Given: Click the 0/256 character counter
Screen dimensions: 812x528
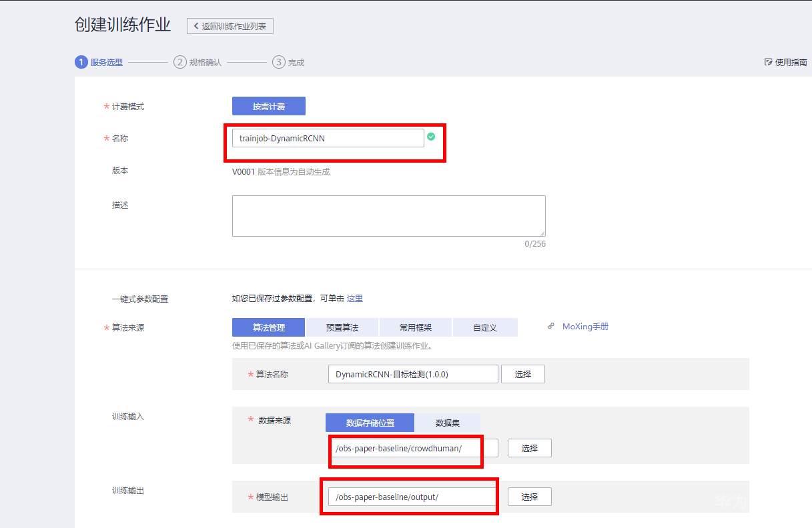Looking at the screenshot, I should click(535, 244).
